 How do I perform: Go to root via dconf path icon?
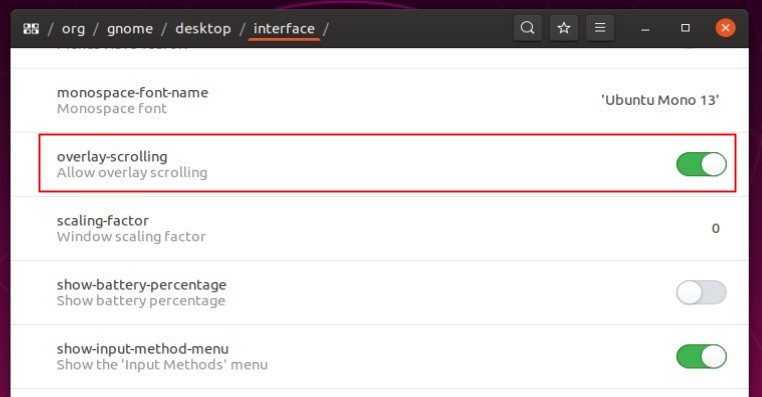click(31, 29)
